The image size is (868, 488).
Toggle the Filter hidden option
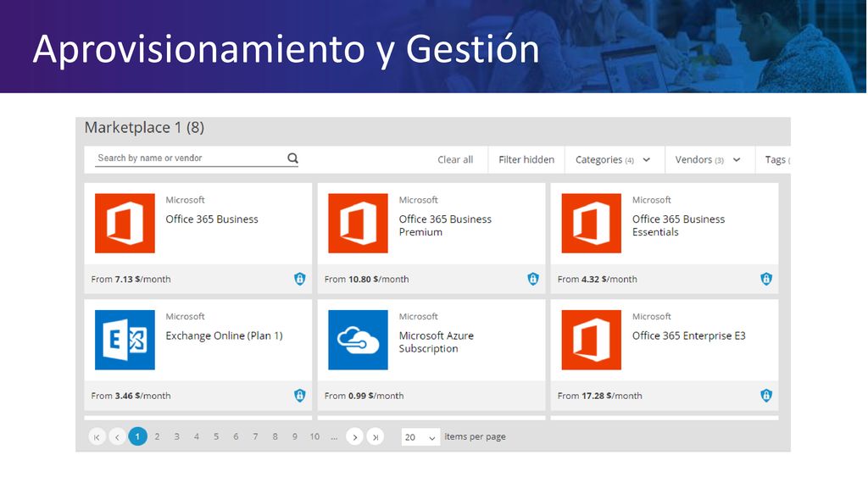coord(526,160)
